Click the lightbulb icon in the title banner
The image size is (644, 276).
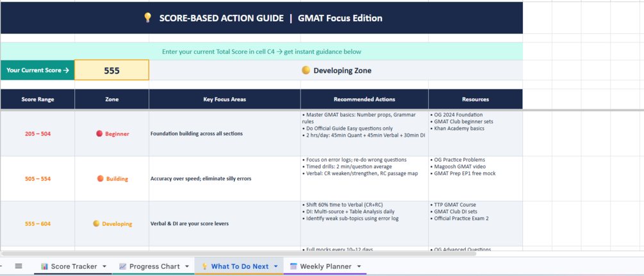pyautogui.click(x=147, y=18)
